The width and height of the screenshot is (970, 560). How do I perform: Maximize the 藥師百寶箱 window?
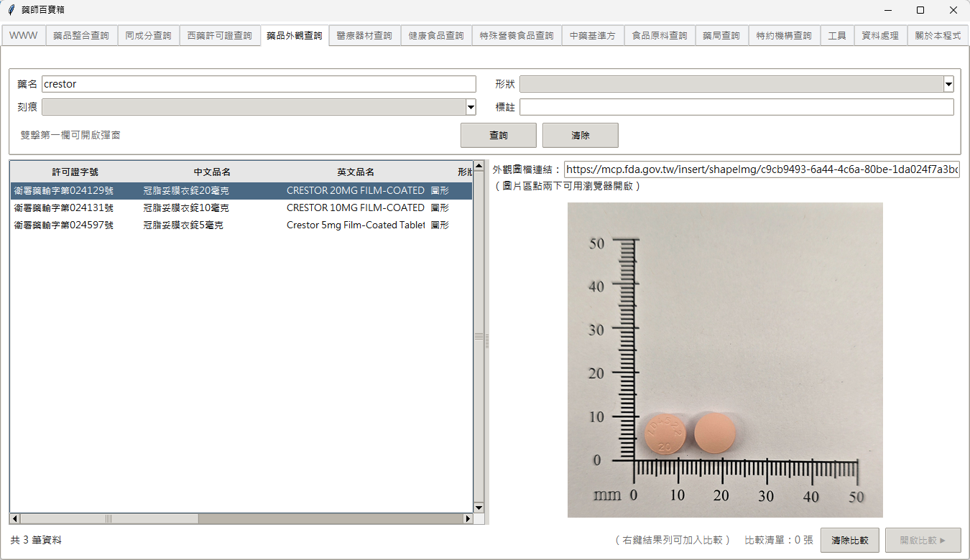tap(920, 10)
